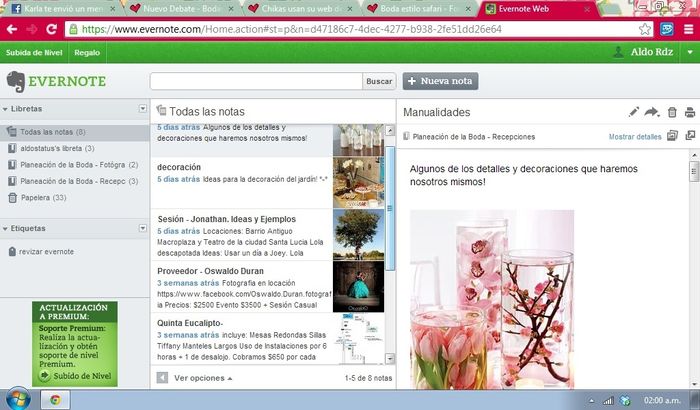Click the Evernote search input field
Viewport: 700px width, 410px height.
point(256,81)
